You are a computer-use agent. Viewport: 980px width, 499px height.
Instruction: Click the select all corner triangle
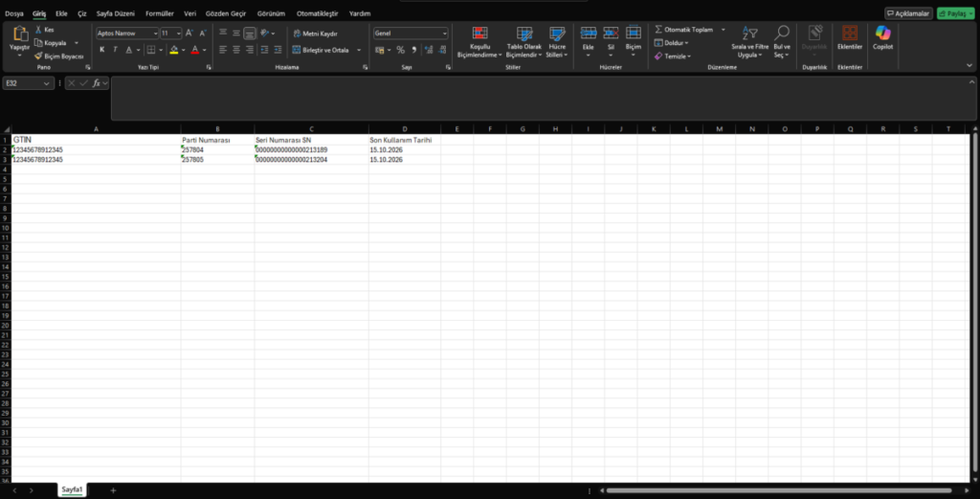7,129
